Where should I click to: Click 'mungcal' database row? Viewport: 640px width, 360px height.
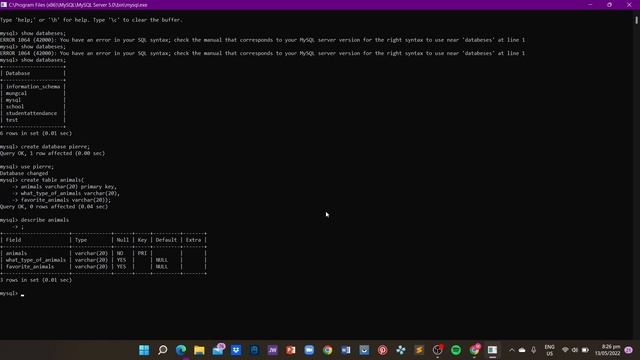coord(16,93)
